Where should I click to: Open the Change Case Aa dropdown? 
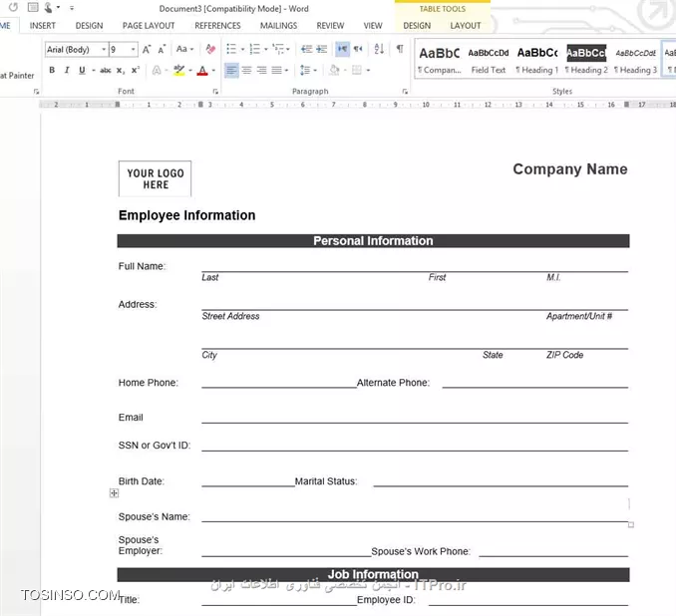point(184,49)
